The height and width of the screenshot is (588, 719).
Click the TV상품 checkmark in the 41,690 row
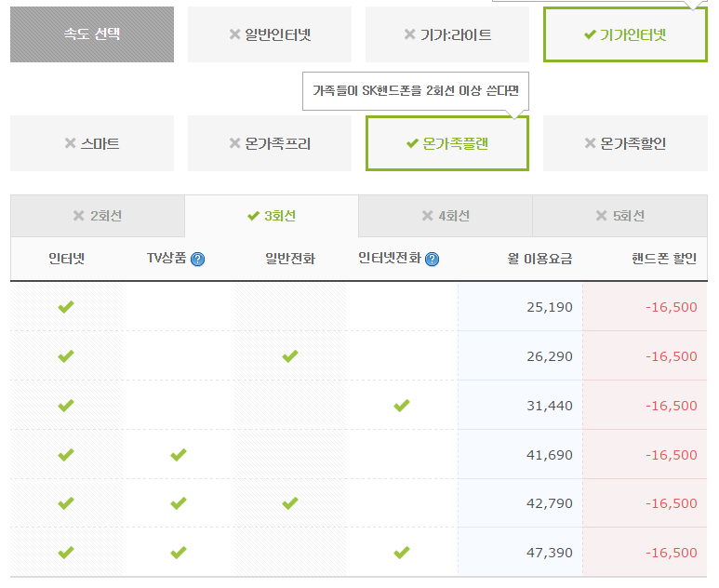pyautogui.click(x=179, y=455)
